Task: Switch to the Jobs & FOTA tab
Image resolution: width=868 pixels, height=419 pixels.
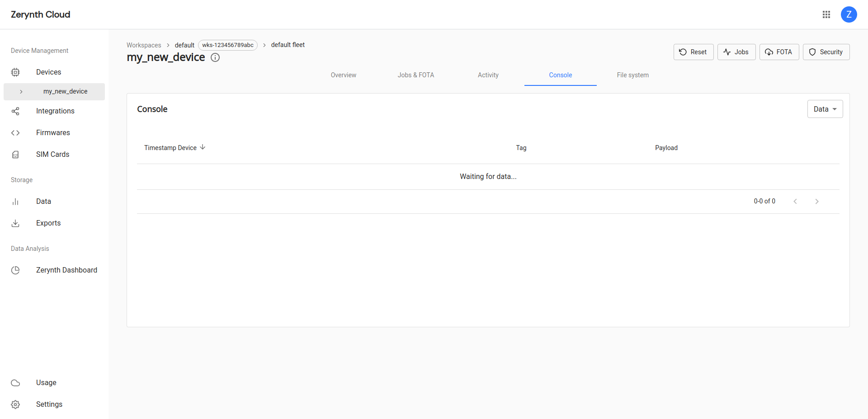Action: tap(416, 75)
